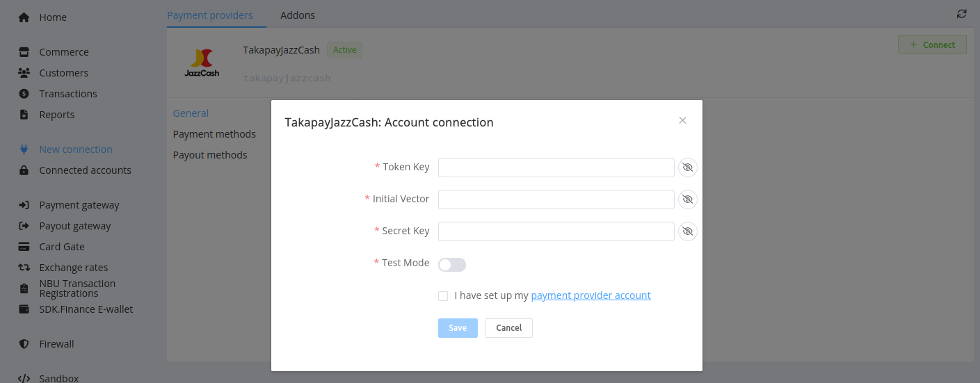The width and height of the screenshot is (980, 383).
Task: Switch to the Addons tab
Action: pyautogui.click(x=298, y=15)
